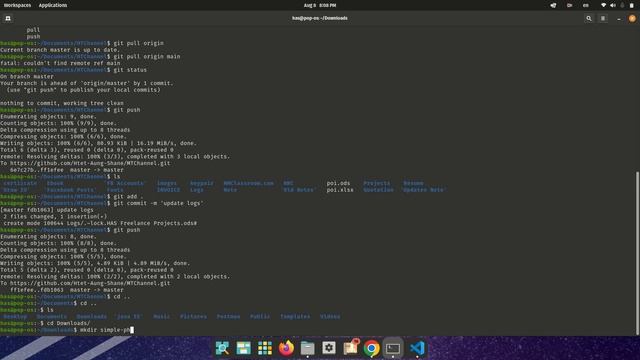This screenshot has width=640, height=360.
Task: Click 'fatal: couldn't find remote ref main' line
Action: (x=60, y=63)
